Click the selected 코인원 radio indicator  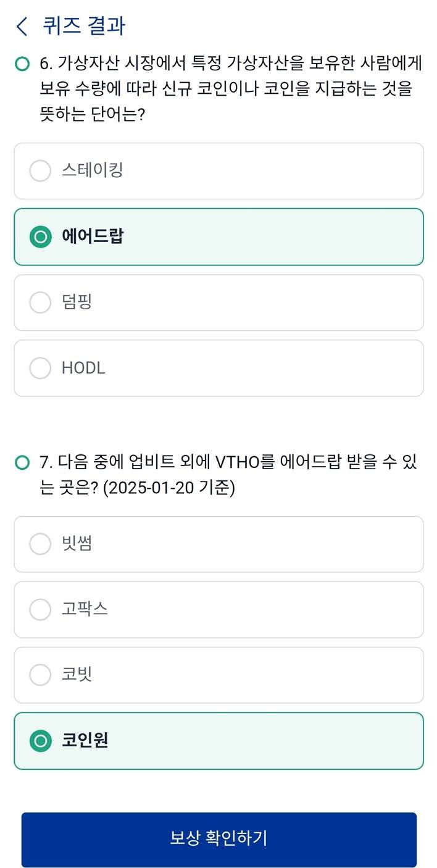(x=40, y=741)
